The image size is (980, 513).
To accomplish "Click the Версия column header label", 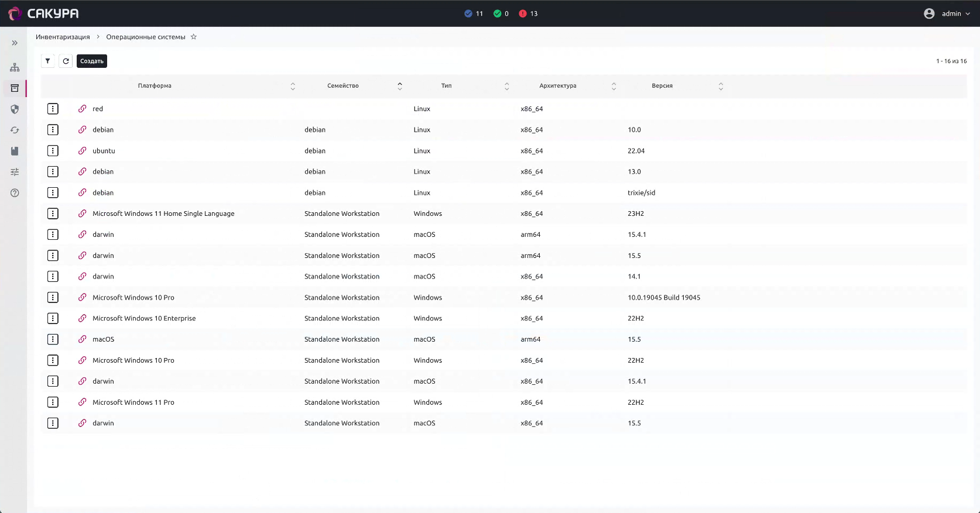I will (662, 86).
